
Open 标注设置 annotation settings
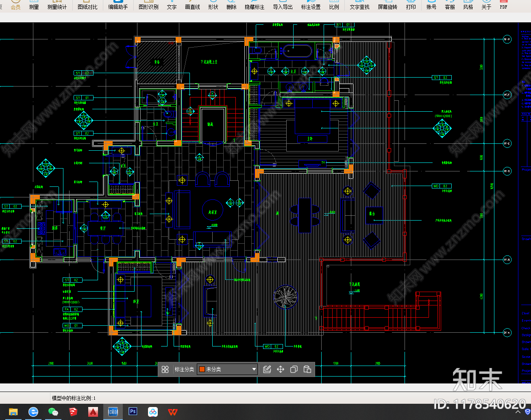coord(311,5)
